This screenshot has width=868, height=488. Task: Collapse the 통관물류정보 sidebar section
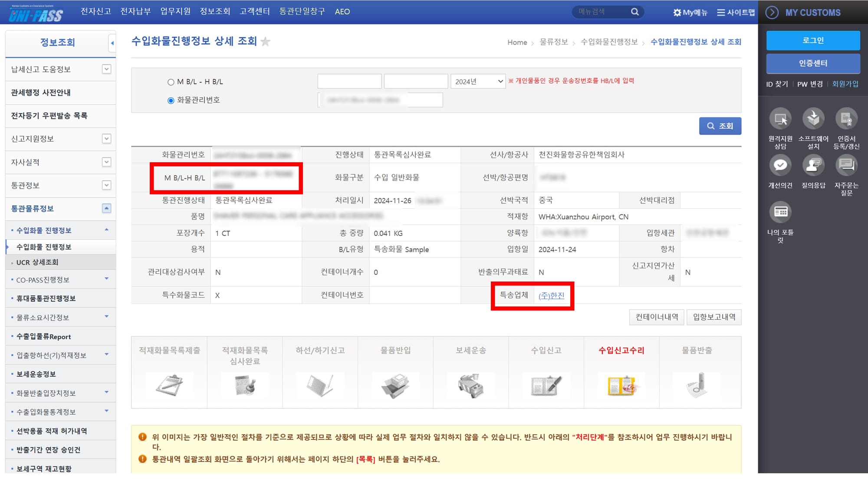105,209
